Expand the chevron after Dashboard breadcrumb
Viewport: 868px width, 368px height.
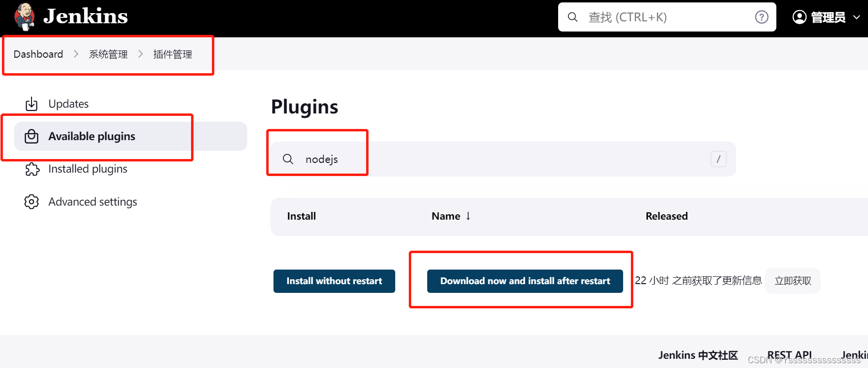[76, 54]
